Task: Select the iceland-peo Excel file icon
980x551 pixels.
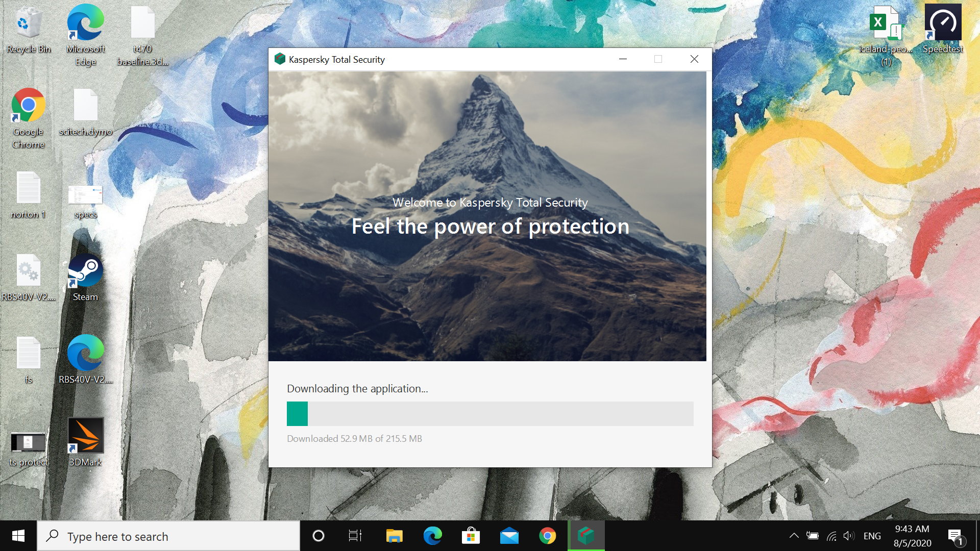Action: [886, 36]
